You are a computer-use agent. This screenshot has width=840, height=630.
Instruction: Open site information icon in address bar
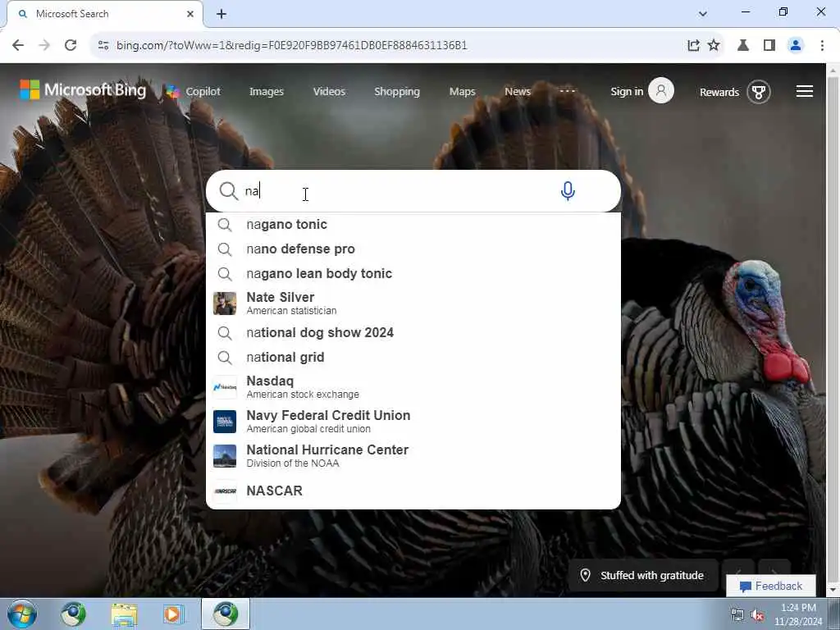(x=103, y=46)
